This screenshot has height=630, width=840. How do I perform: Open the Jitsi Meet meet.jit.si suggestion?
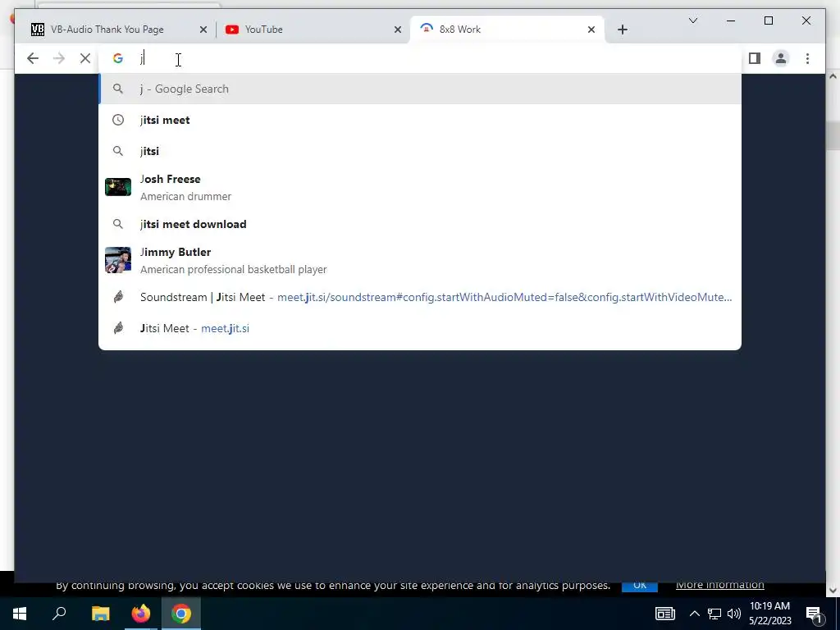pyautogui.click(x=420, y=328)
